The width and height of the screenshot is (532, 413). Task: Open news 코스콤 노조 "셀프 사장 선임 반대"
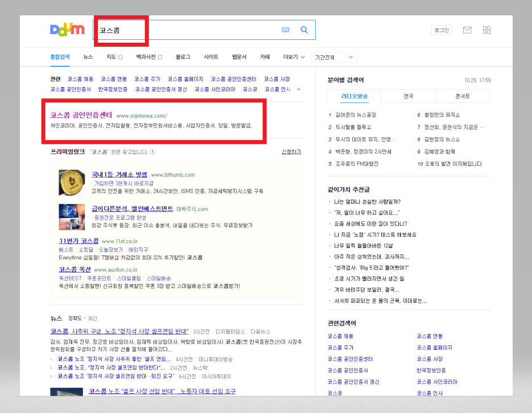pos(162,391)
